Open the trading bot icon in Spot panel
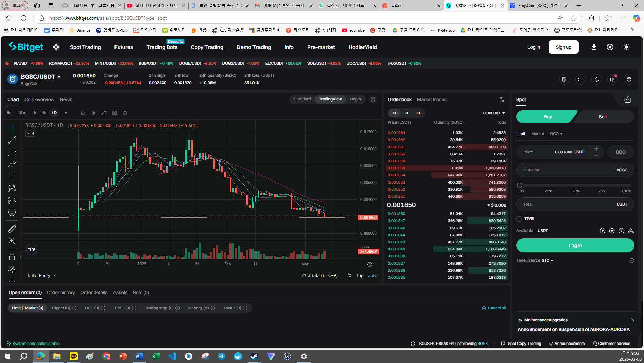 (x=628, y=99)
